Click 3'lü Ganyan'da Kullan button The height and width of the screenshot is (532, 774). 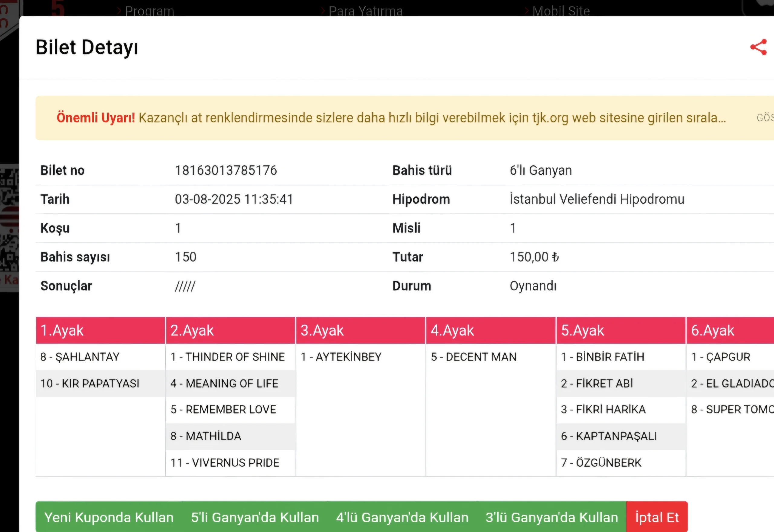(552, 517)
